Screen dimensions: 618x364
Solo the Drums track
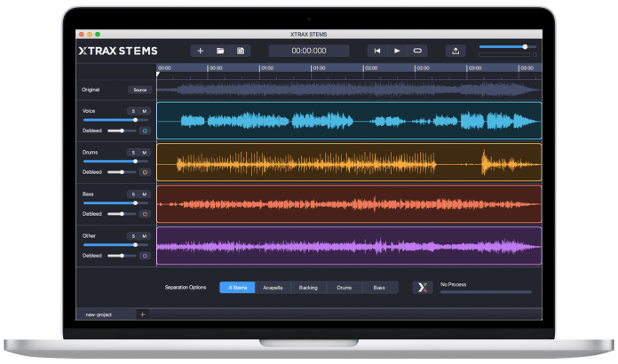coord(133,153)
